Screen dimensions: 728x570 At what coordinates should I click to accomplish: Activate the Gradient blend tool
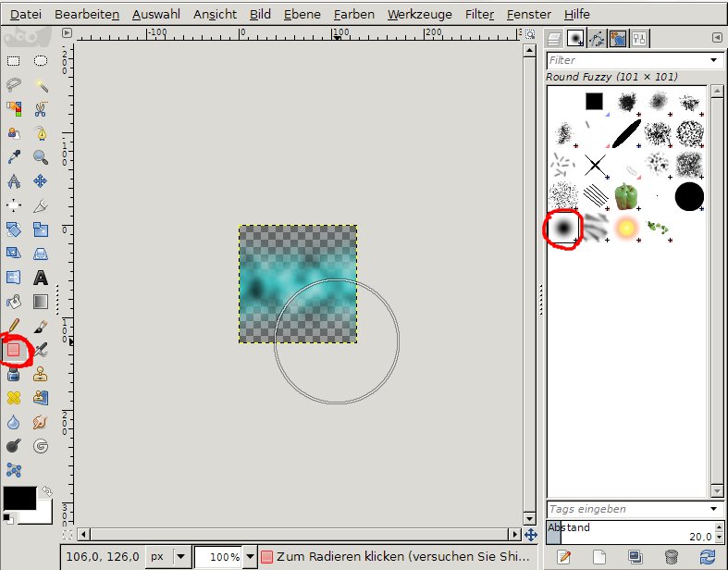tap(41, 302)
